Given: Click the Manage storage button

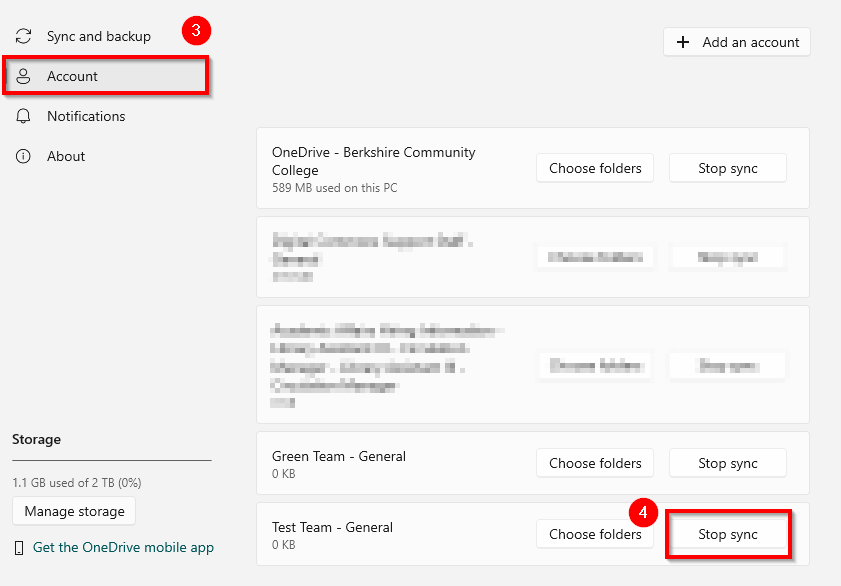Looking at the screenshot, I should pos(74,511).
